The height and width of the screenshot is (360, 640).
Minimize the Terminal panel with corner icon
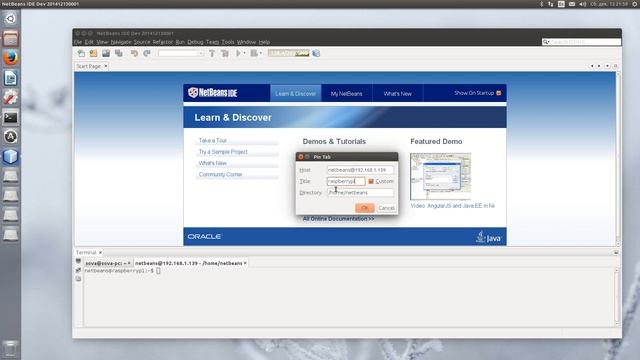coord(616,253)
